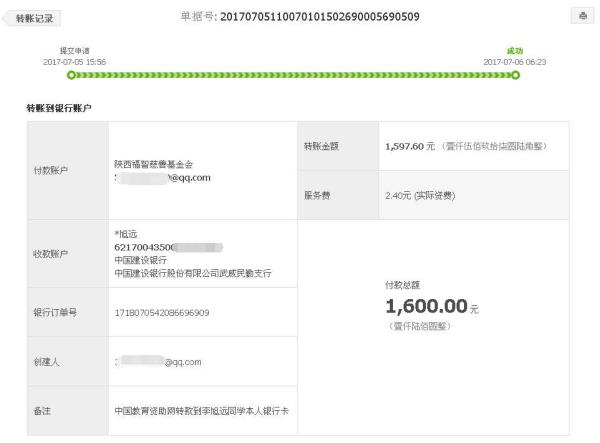Screen dimensions: 600x443
Task: Click the 2017-07-06 06:23 completion timestamp
Action: [x=514, y=62]
